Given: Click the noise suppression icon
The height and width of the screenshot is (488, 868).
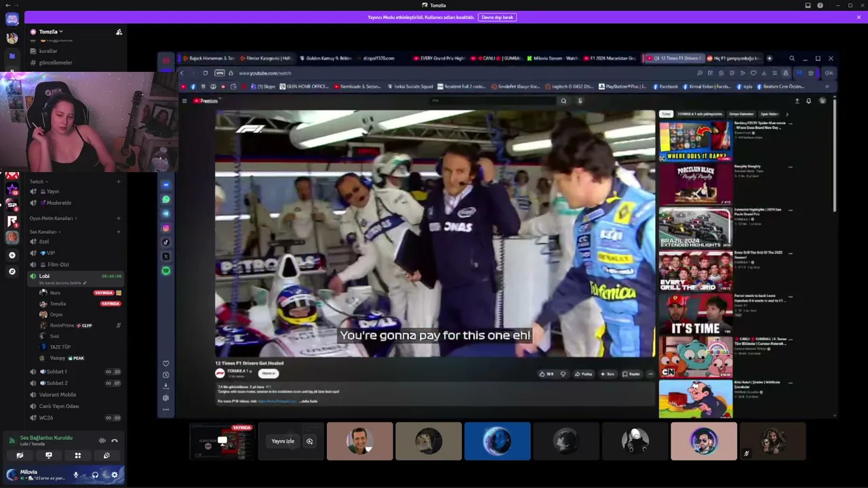Looking at the screenshot, I should tap(102, 441).
